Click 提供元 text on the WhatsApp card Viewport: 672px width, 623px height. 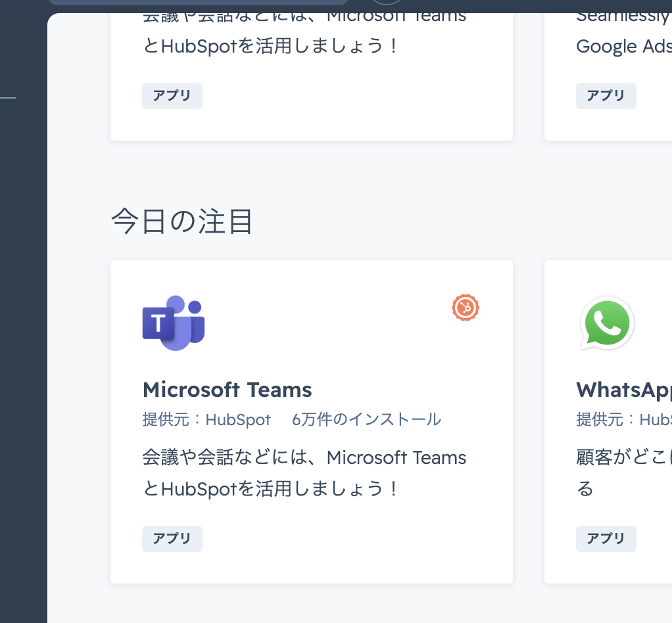tap(624, 419)
